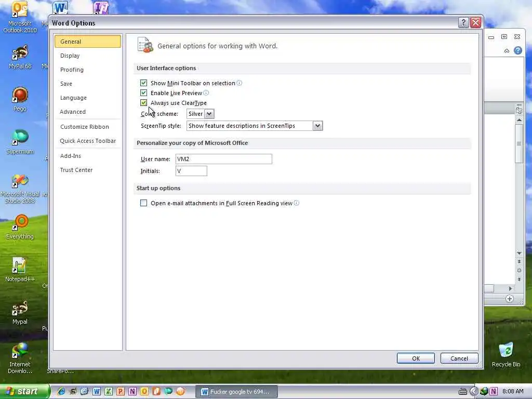
Task: Uncheck Show Mini Toolbar on selection
Action: (x=143, y=83)
